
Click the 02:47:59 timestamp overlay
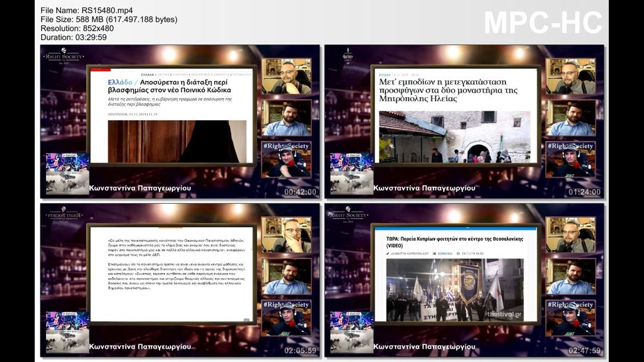click(584, 350)
